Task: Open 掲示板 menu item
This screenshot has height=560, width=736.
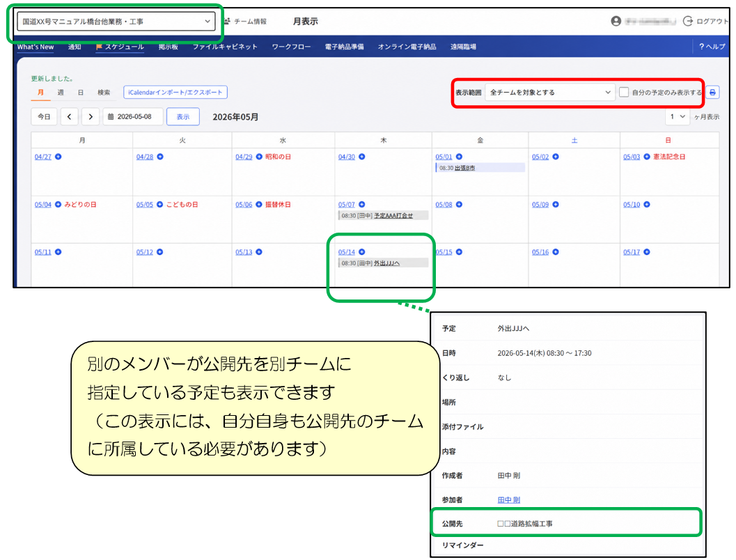Action: tap(168, 47)
